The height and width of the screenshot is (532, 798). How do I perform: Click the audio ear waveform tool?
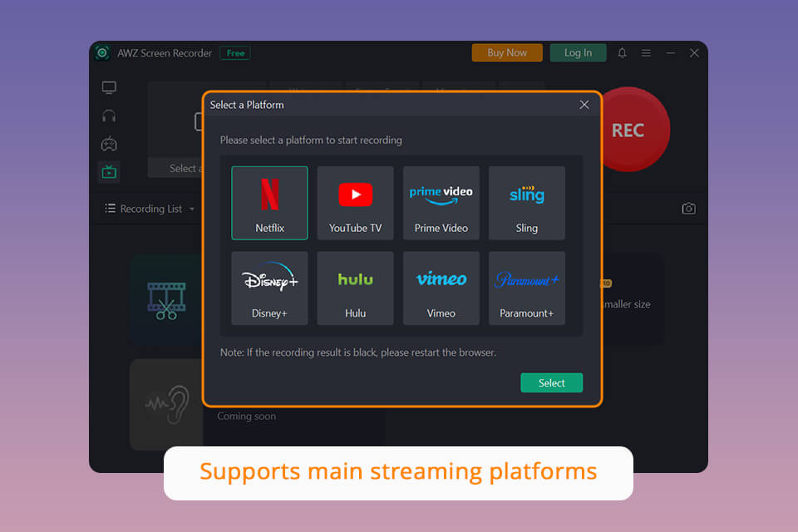167,405
